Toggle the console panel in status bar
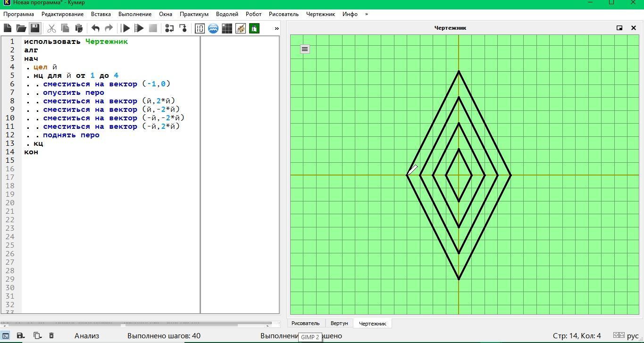This screenshot has height=343, width=644. tap(5, 336)
